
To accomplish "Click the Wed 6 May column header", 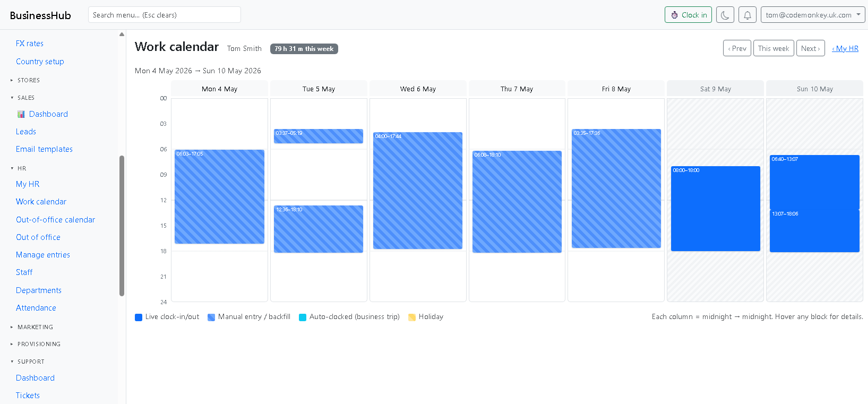I will [418, 89].
